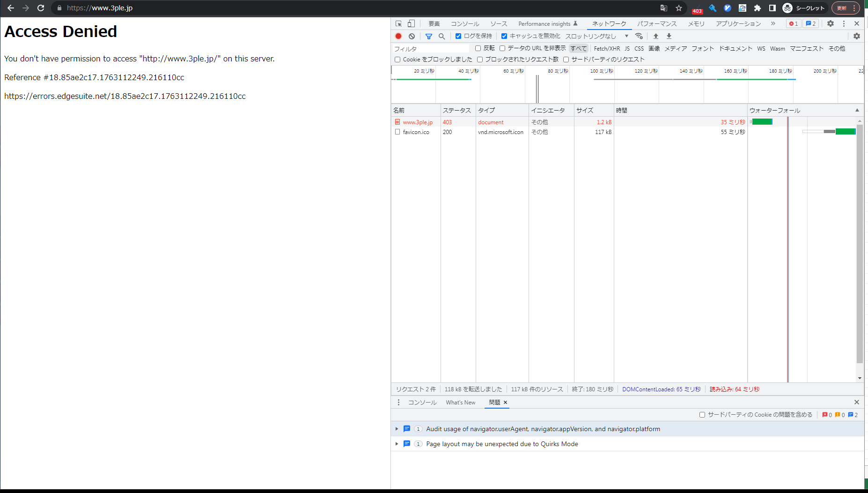Open network conditions wifi icon
The image size is (868, 493).
639,36
